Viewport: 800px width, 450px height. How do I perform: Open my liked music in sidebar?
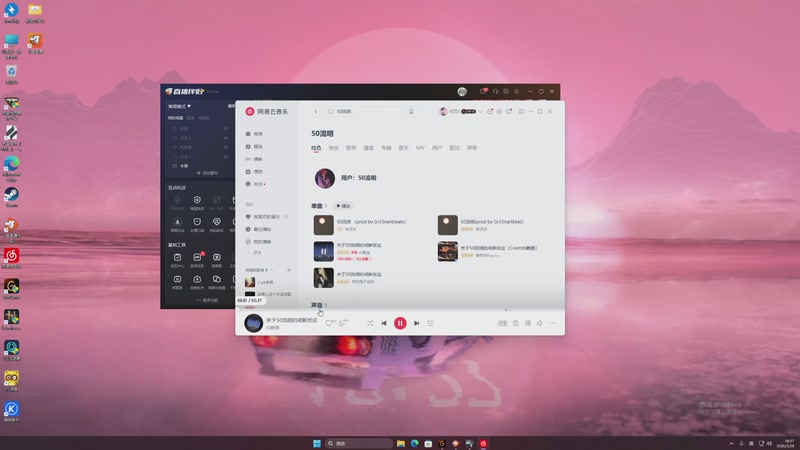pos(265,217)
